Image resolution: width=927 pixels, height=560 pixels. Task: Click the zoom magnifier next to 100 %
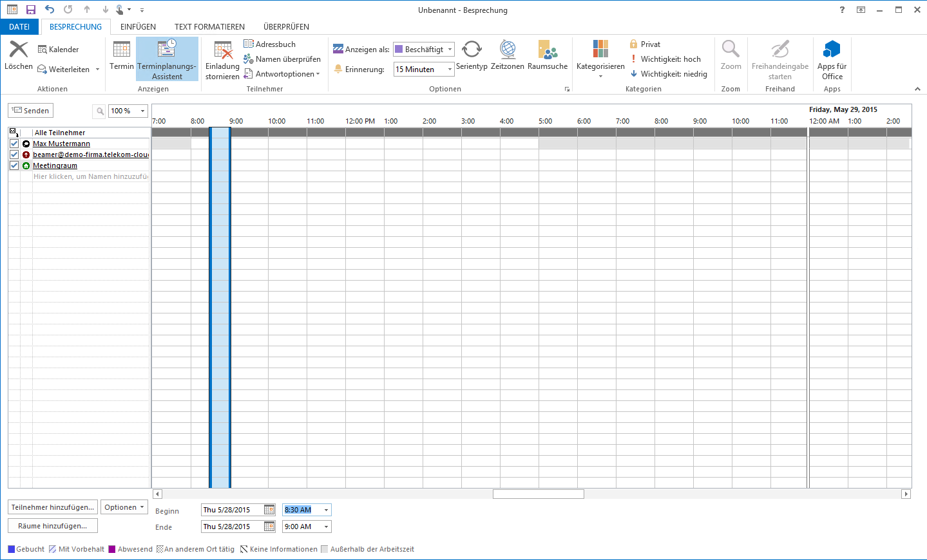(100, 111)
